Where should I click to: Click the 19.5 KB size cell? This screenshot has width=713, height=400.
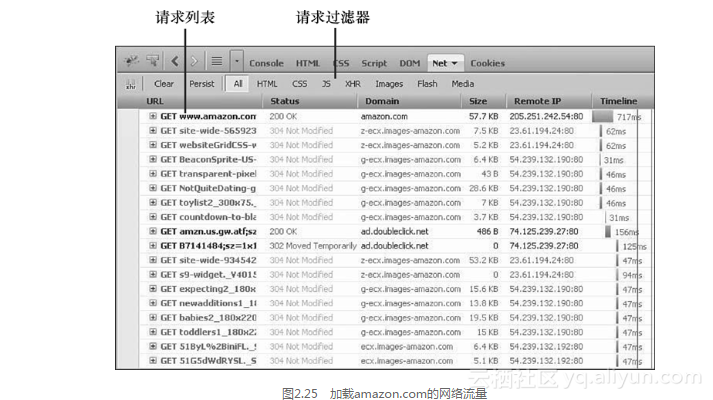click(x=483, y=318)
